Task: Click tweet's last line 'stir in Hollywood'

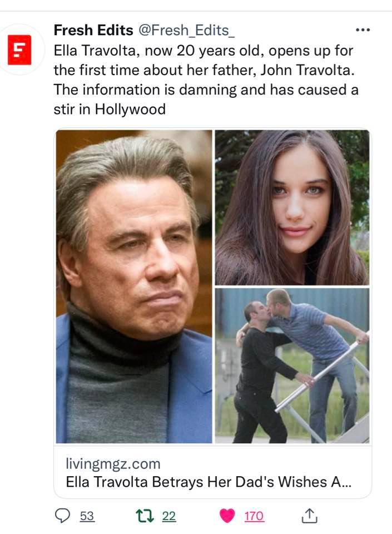Action: coord(110,110)
